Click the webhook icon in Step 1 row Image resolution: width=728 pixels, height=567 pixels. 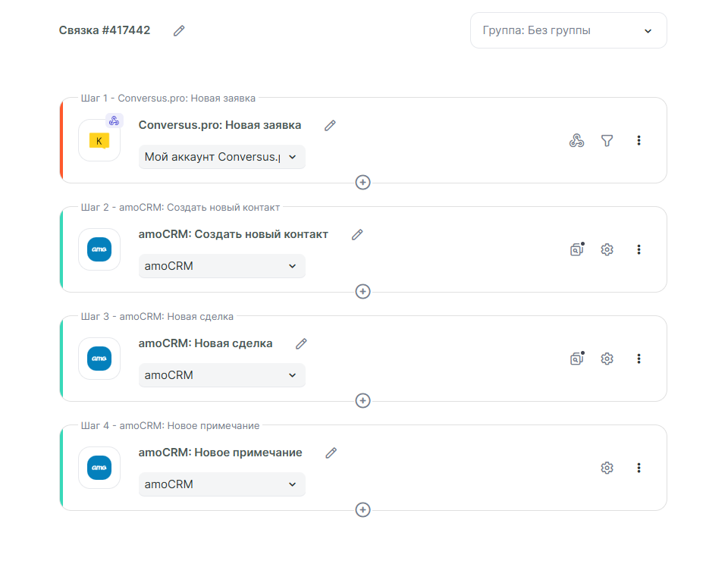coord(576,140)
